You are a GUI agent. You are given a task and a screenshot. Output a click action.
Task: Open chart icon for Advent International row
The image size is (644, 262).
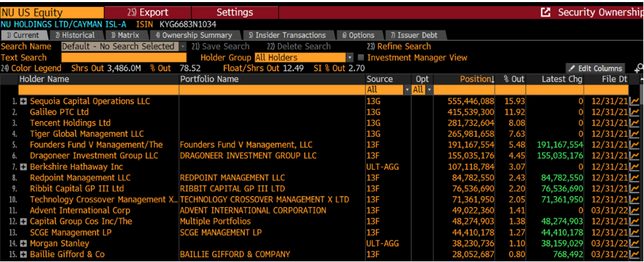(x=634, y=210)
